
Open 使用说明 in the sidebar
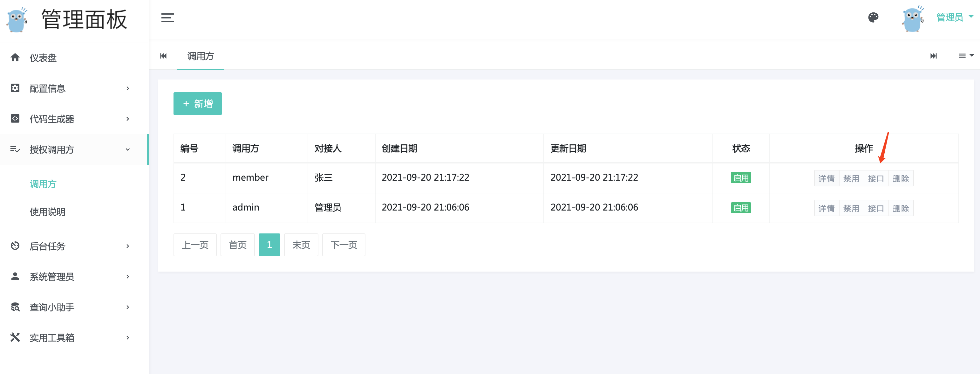[x=48, y=212]
